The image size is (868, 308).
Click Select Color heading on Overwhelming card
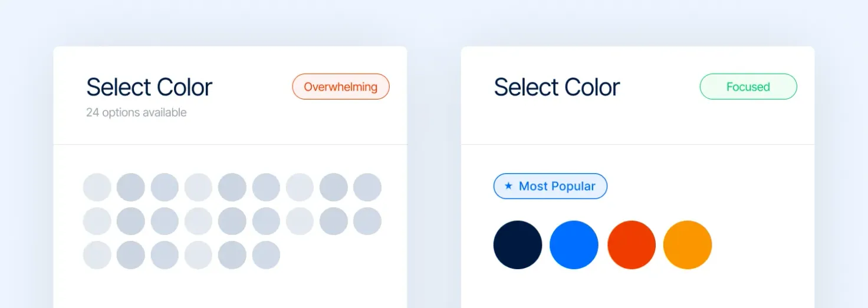[x=149, y=88]
